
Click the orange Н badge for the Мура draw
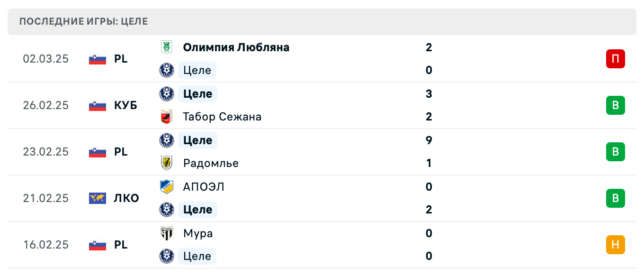coord(615,245)
